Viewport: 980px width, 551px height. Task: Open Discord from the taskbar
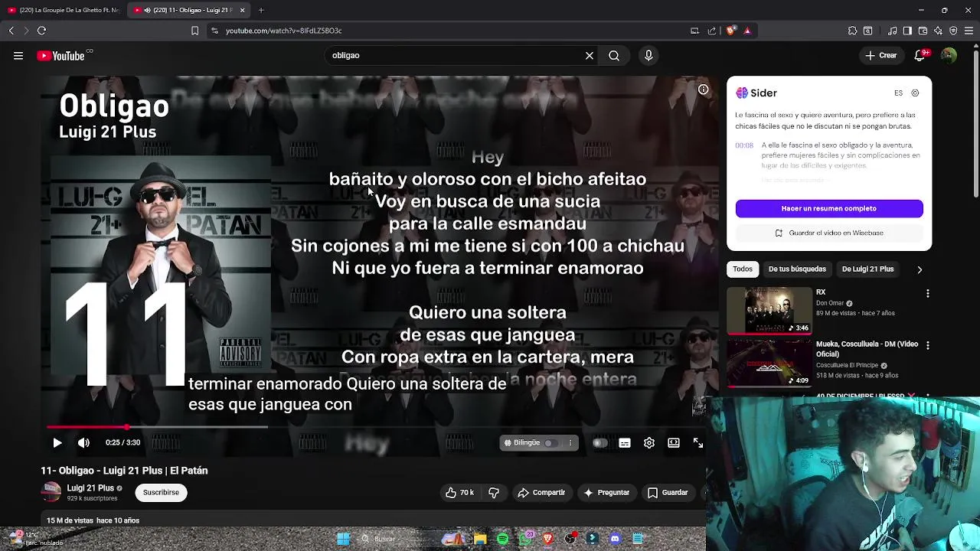click(x=615, y=539)
